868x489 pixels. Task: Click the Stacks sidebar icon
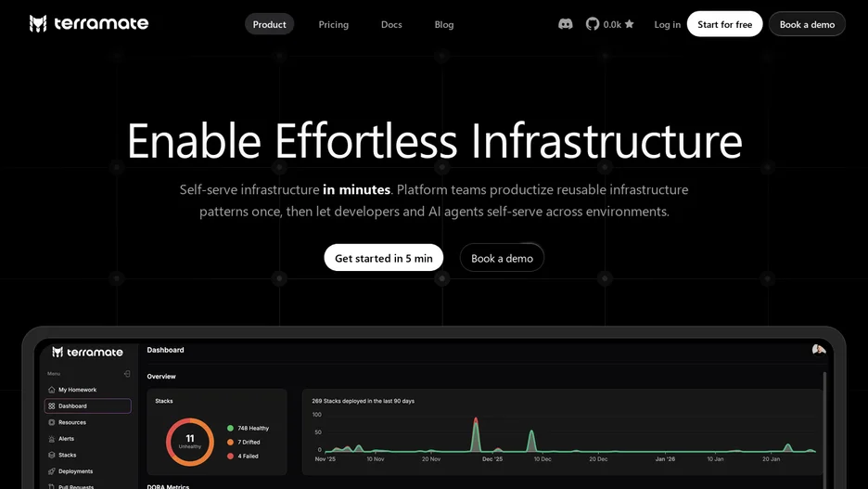[52, 456]
